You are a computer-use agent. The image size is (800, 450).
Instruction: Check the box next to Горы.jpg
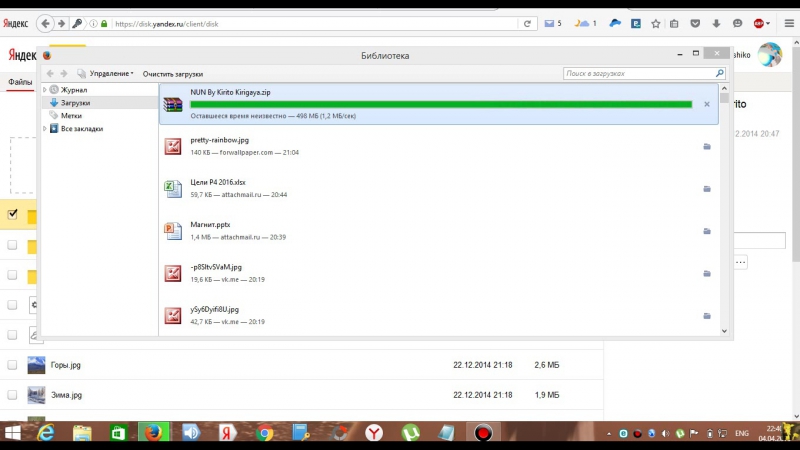point(13,365)
